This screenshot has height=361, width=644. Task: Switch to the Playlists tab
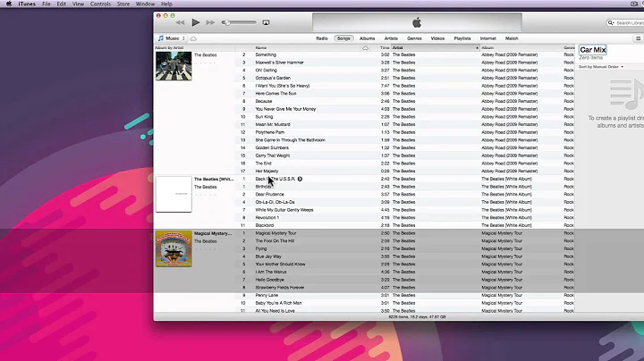[x=462, y=38]
